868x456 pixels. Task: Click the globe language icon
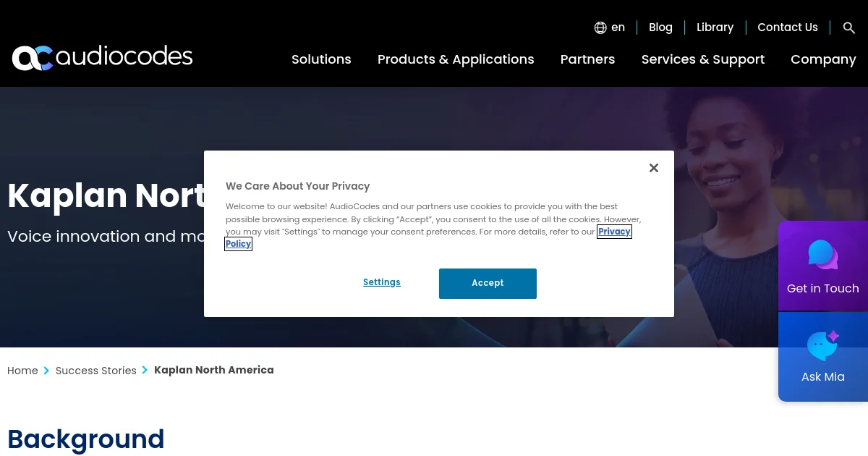600,28
